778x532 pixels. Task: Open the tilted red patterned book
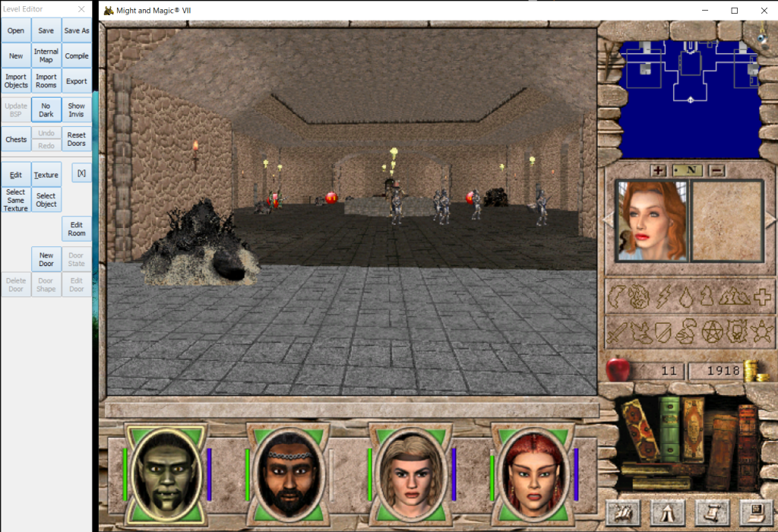point(641,431)
